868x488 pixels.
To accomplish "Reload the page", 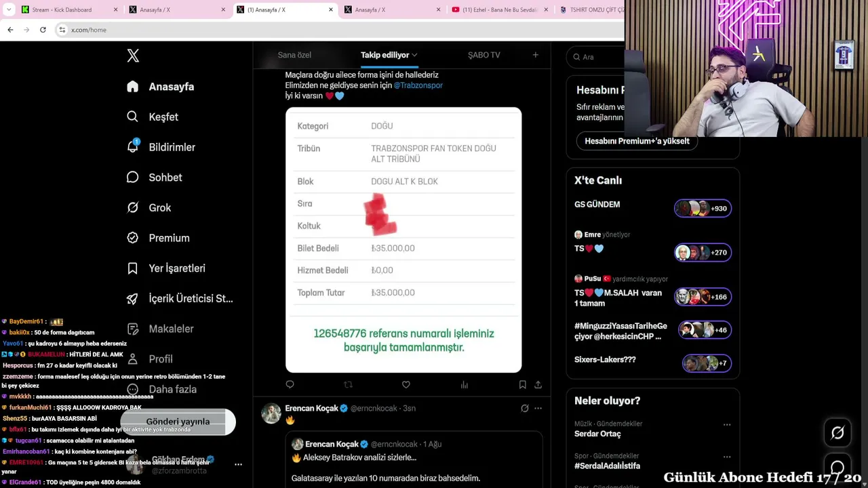I will pyautogui.click(x=43, y=30).
